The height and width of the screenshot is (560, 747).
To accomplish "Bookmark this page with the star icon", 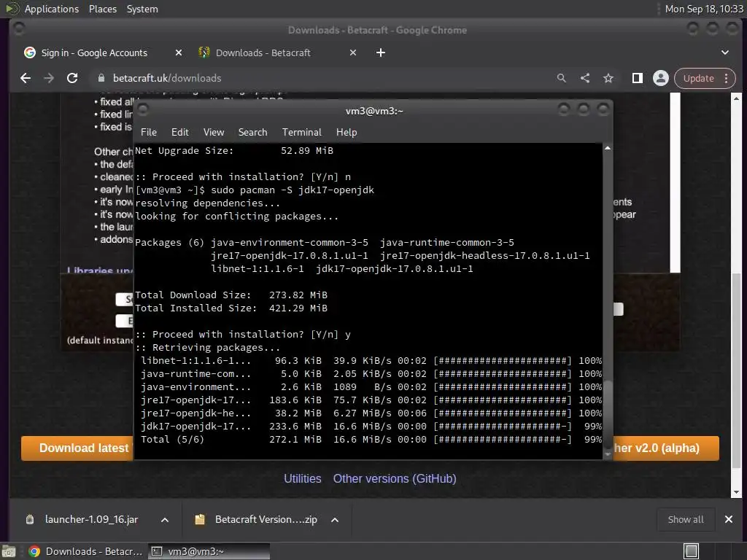I will tap(608, 78).
